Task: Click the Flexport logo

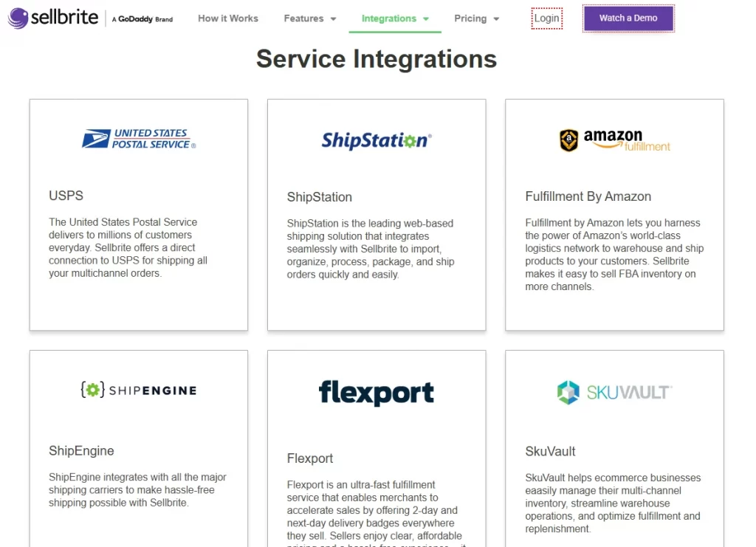Action: (377, 393)
